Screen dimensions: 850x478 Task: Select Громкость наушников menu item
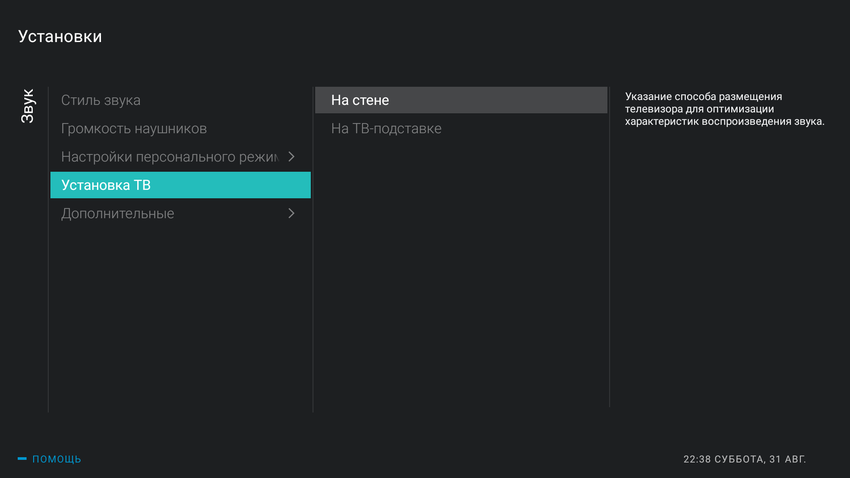[134, 129]
